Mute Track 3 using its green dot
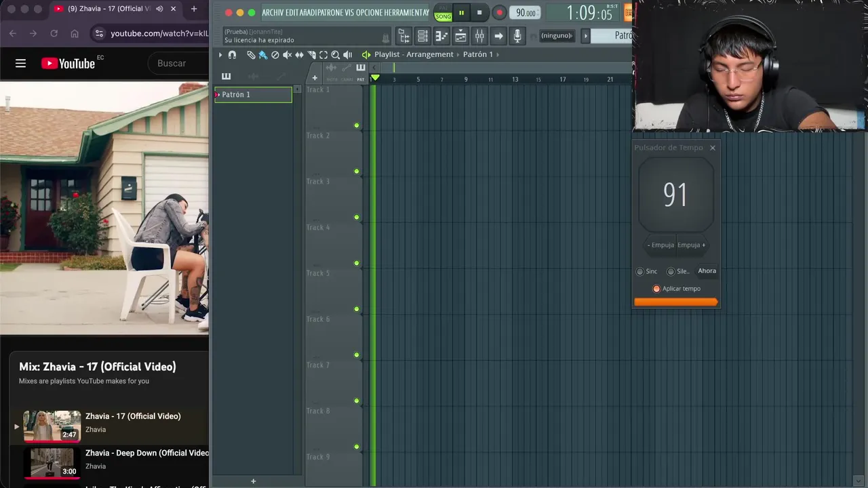The height and width of the screenshot is (488, 868). (x=357, y=218)
